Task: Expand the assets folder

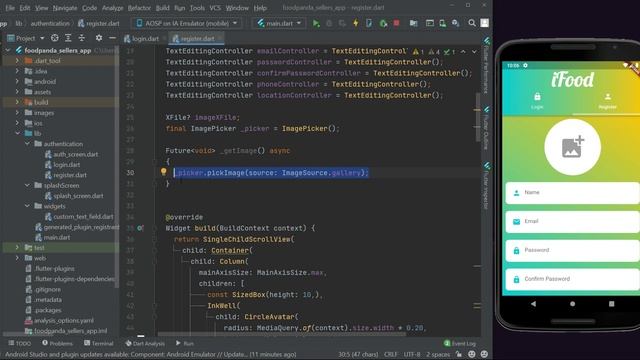Action: click(17, 92)
